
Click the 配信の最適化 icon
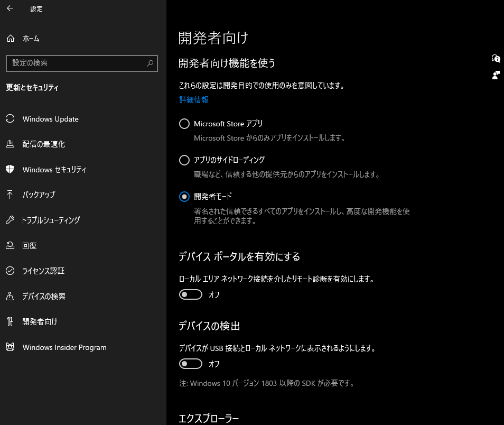point(10,144)
